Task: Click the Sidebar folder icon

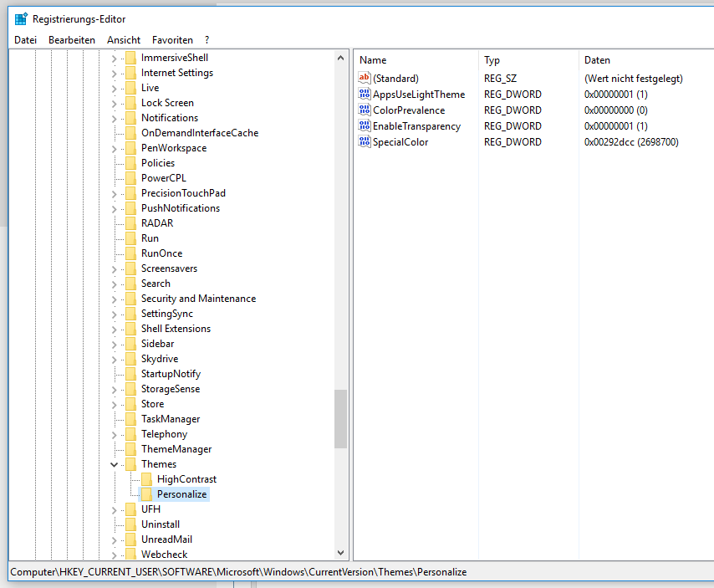Action: click(130, 344)
